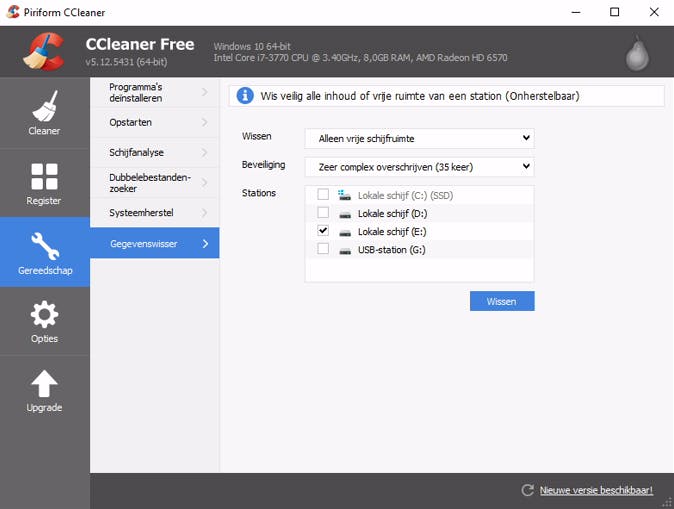Click the 'Wis veilig alle inhoud' info text

pos(420,96)
